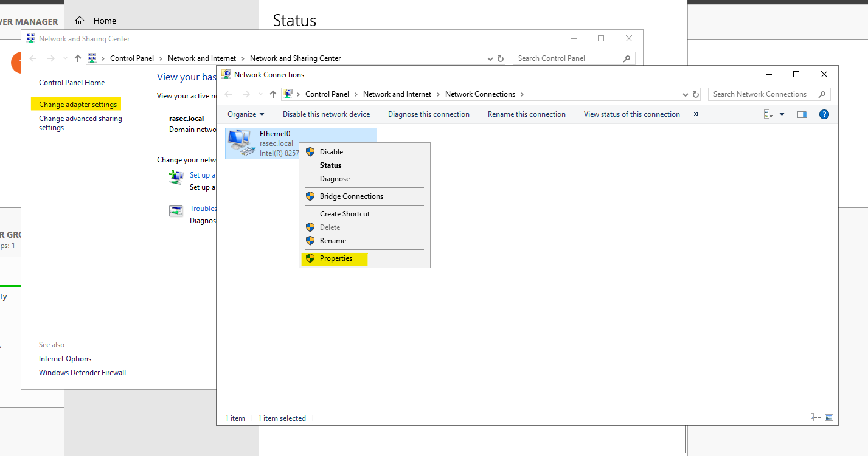Viewport: 868px width, 456px height.
Task: Click Network Connections title bar icon
Action: pyautogui.click(x=226, y=74)
